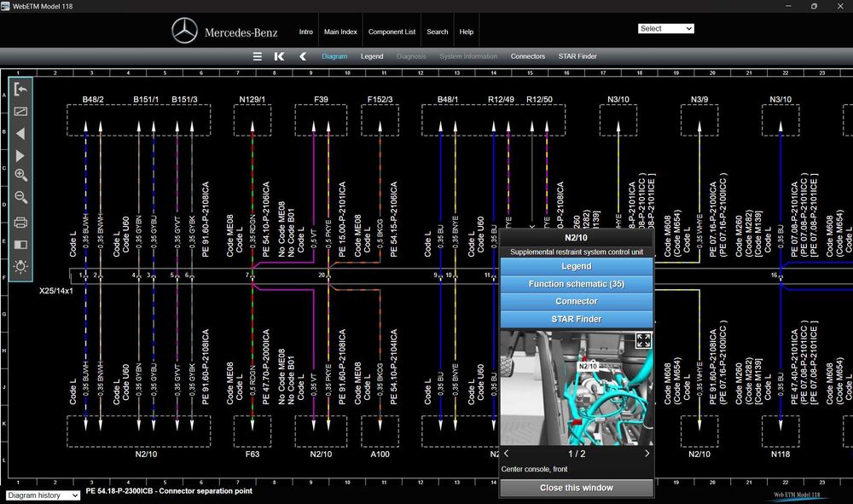Click Mercedes-Benz brand text
Screen dimensions: 853x504
pyautogui.click(x=241, y=32)
